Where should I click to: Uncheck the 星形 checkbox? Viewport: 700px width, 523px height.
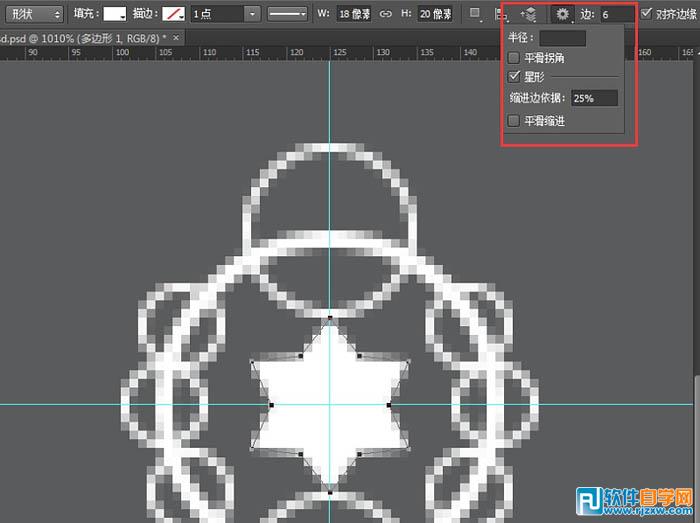(514, 76)
